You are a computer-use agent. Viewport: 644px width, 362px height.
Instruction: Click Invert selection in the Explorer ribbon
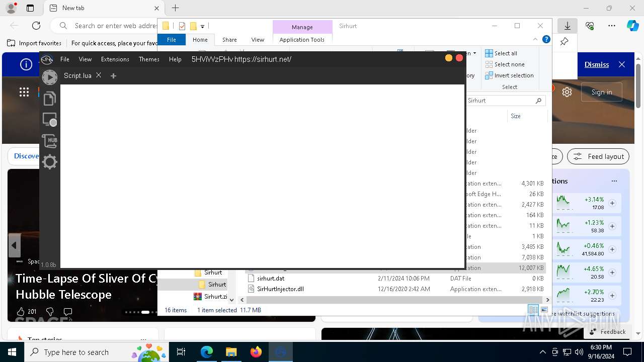[509, 75]
